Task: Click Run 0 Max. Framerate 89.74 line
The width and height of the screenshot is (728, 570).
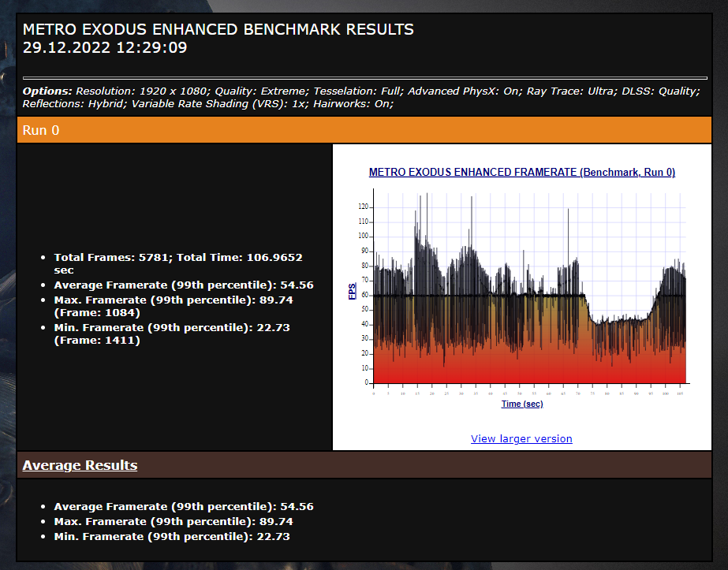Action: [x=174, y=307]
